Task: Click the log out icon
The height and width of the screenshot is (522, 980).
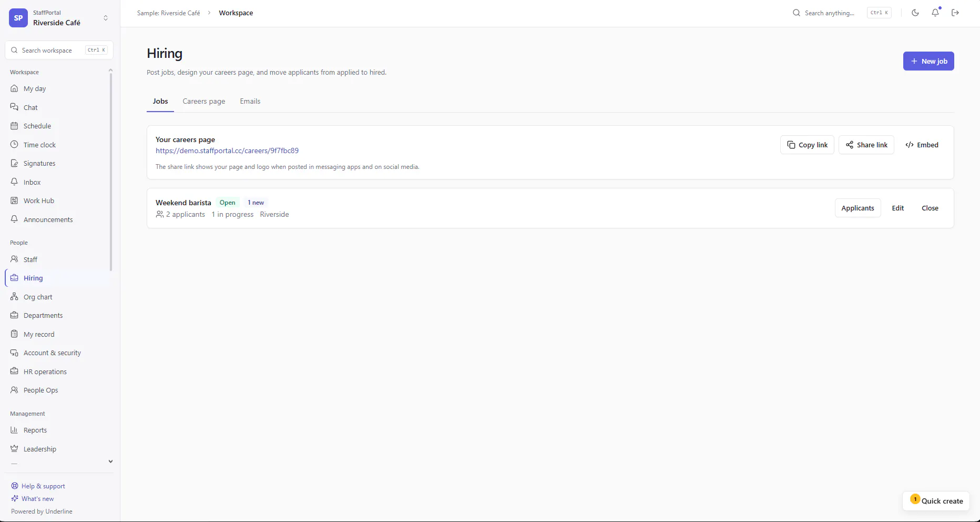Action: click(955, 13)
